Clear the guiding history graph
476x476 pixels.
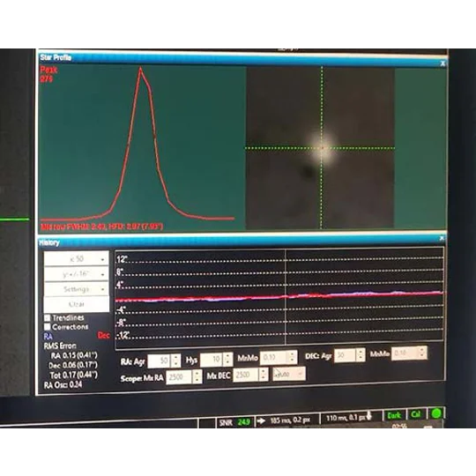click(x=76, y=304)
